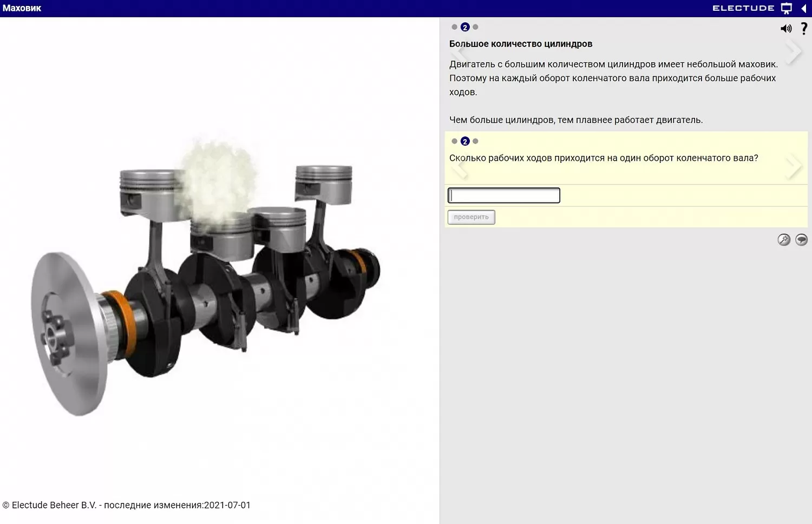Image resolution: width=812 pixels, height=524 pixels.
Task: Click the 'Маховик' title in the header
Action: 22,8
